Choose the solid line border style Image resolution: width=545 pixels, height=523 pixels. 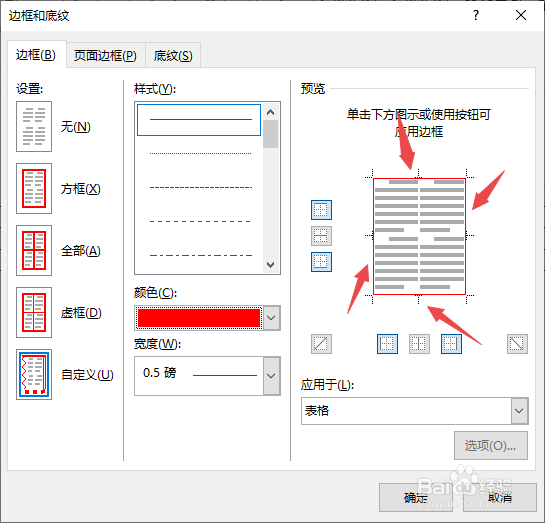tap(199, 120)
